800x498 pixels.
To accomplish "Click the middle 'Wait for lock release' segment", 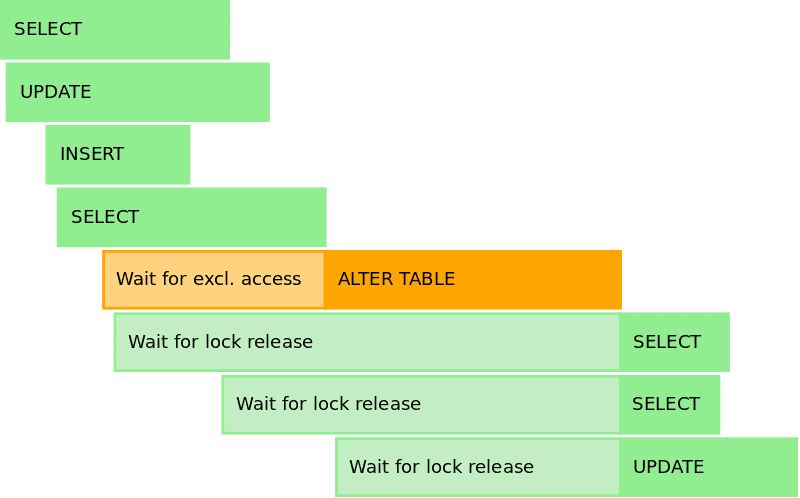I will click(x=421, y=405).
